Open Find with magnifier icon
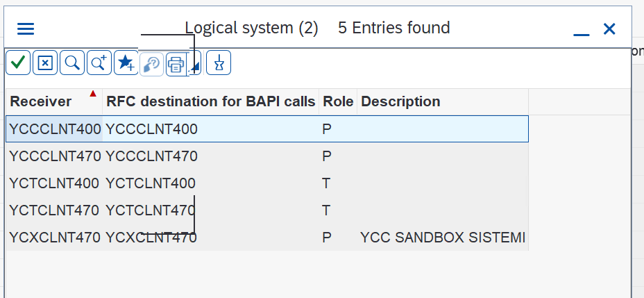Viewport: 644px width, 298px height. click(72, 63)
